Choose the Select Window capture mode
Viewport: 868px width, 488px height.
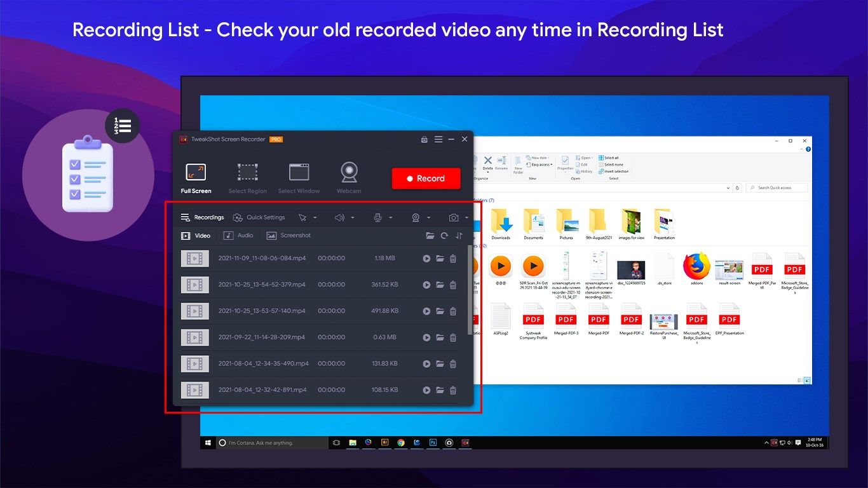point(299,179)
